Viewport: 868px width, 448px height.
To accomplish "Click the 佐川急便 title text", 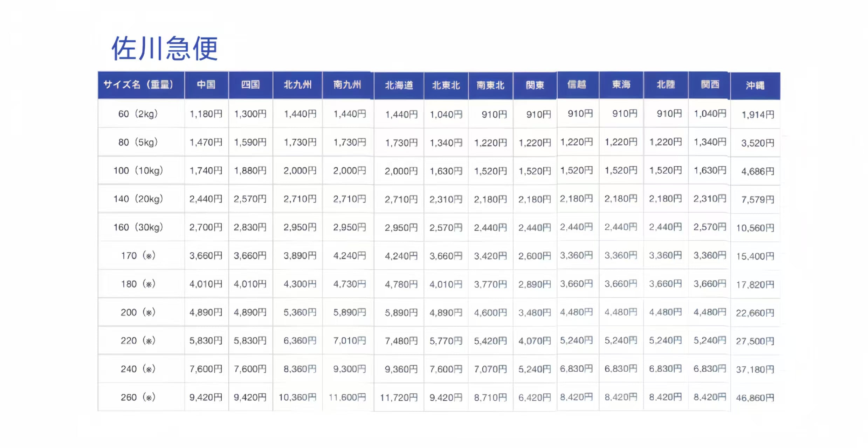I will (x=165, y=48).
